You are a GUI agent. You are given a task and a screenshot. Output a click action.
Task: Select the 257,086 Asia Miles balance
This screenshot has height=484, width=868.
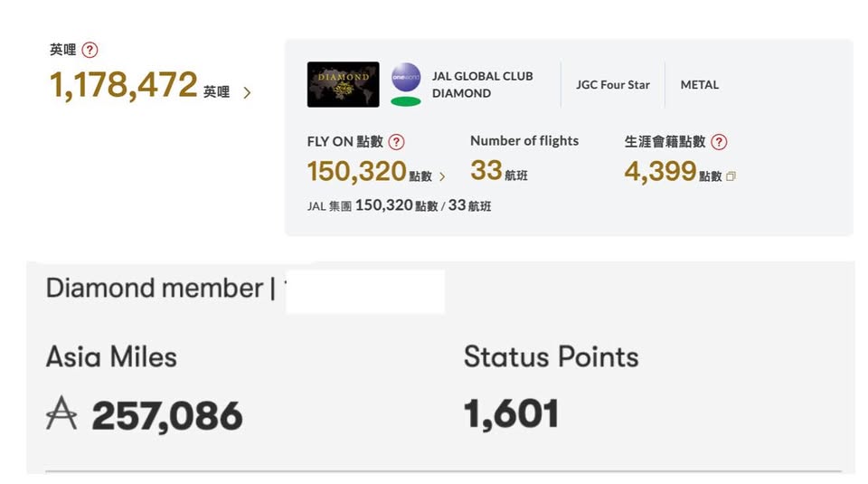(x=167, y=415)
